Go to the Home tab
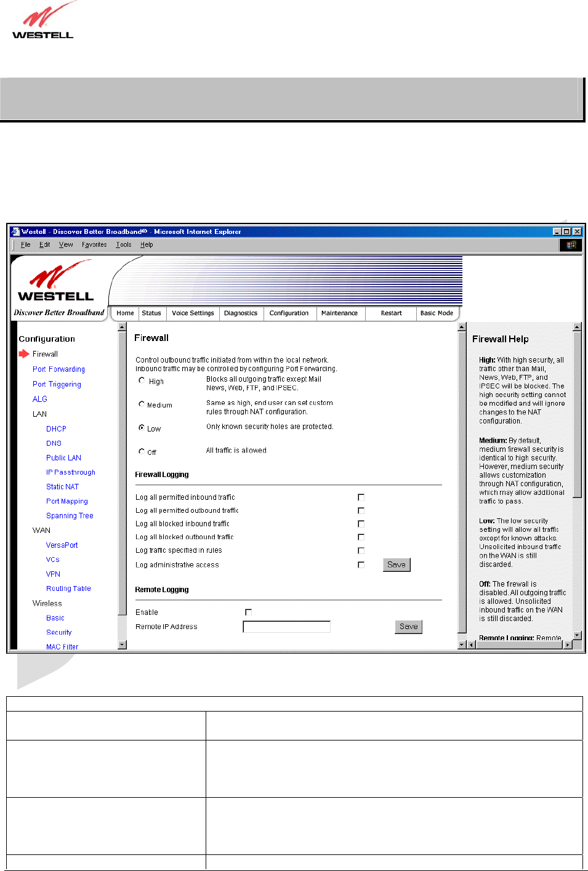Image resolution: width=588 pixels, height=871 pixels. click(125, 313)
